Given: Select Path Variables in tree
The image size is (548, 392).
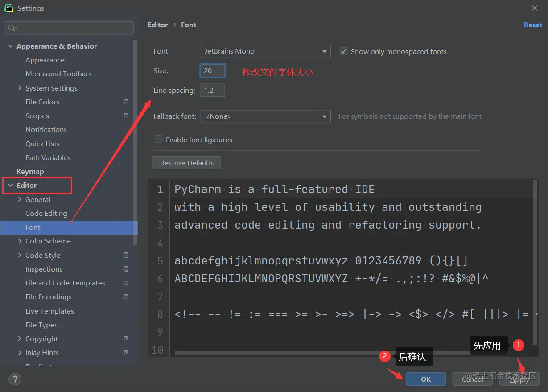Looking at the screenshot, I should [48, 157].
